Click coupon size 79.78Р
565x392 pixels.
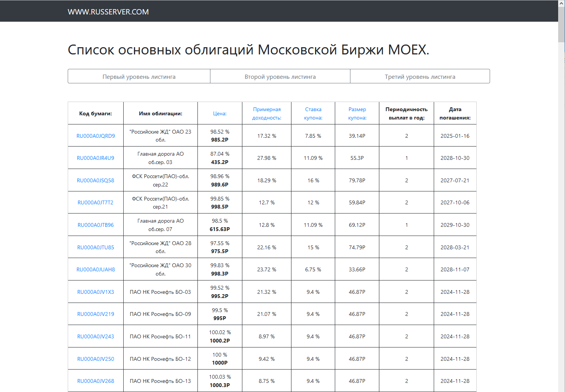pyautogui.click(x=357, y=180)
